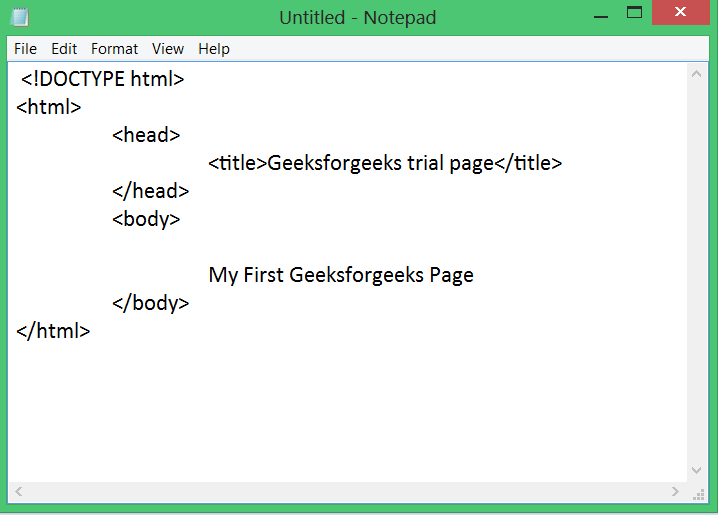Click the vertical scrollbar up arrow
Screen dimensions: 718x515
pyautogui.click(x=696, y=74)
